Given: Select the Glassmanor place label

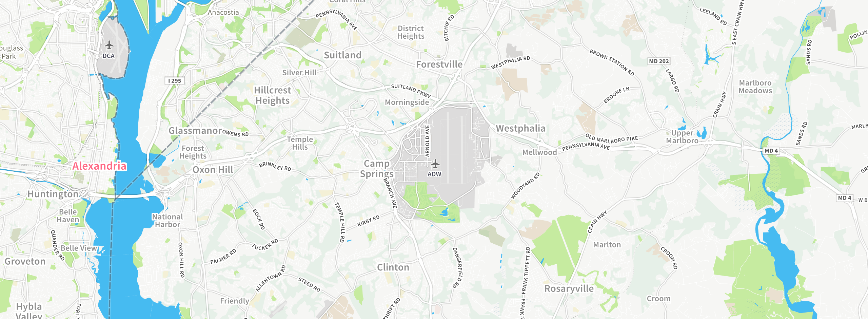Looking at the screenshot, I should click(195, 131).
